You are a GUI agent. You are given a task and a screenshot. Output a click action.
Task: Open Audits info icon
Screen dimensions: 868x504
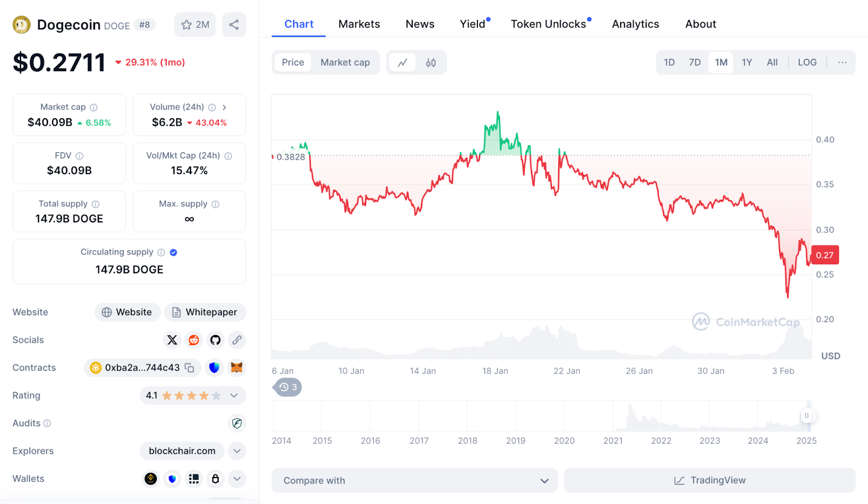coord(47,423)
